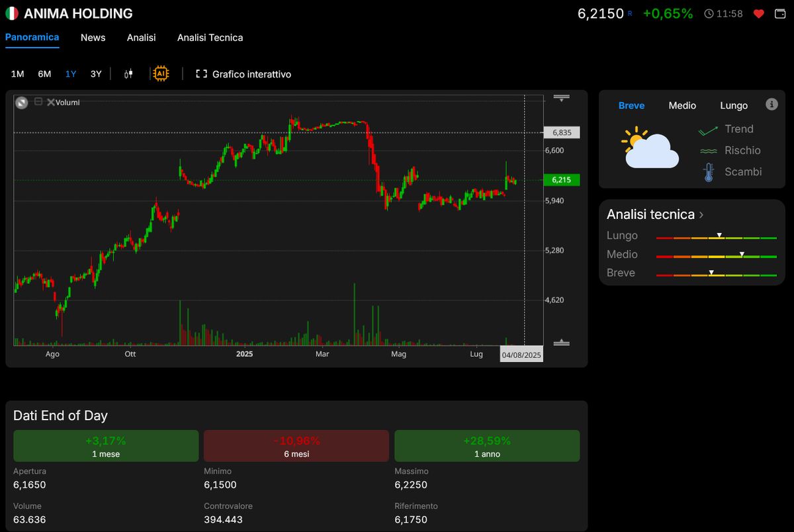
Task: Click the Volume value 63.636
Action: point(30,519)
